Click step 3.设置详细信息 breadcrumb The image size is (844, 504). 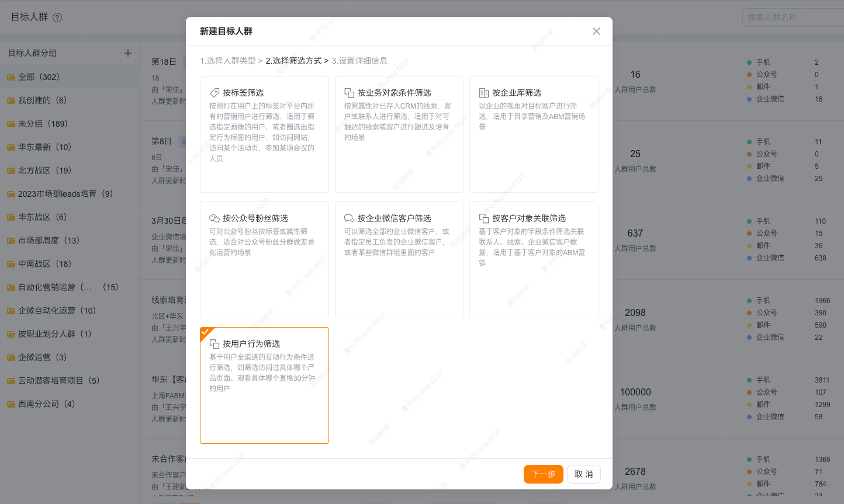click(359, 61)
